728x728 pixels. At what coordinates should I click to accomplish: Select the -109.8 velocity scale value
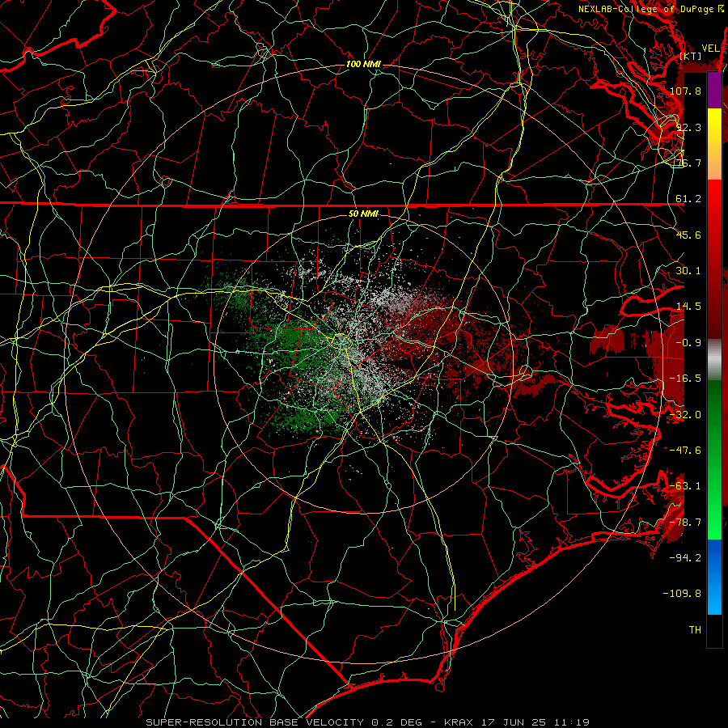[x=682, y=594]
